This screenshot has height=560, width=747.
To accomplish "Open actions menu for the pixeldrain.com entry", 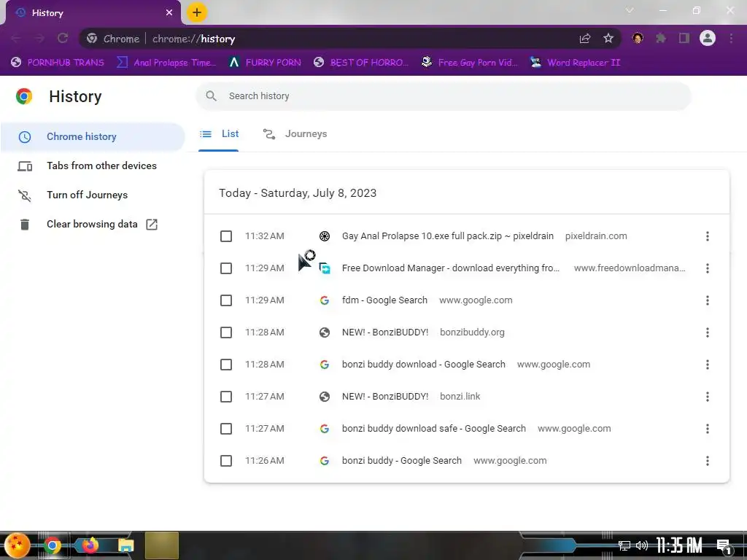I will (708, 236).
